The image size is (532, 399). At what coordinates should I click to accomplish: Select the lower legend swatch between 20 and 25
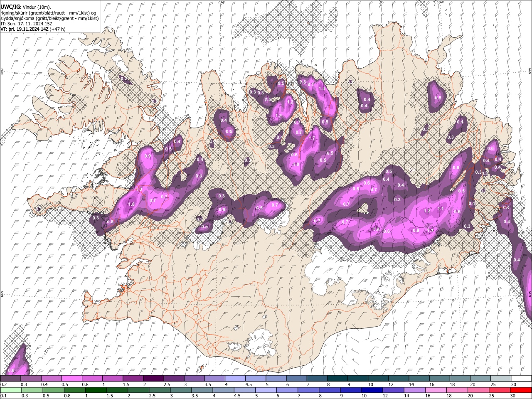(478, 390)
